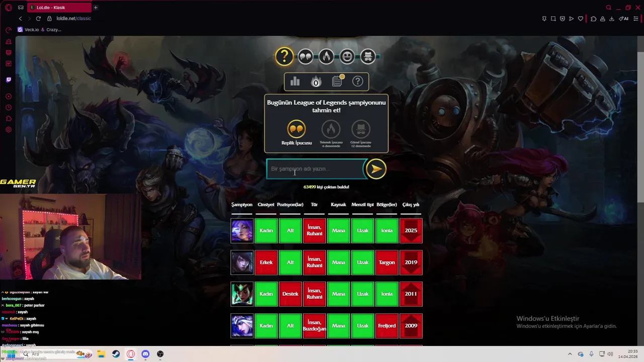
Task: Show hidden system tray icons
Action: pyautogui.click(x=570, y=354)
